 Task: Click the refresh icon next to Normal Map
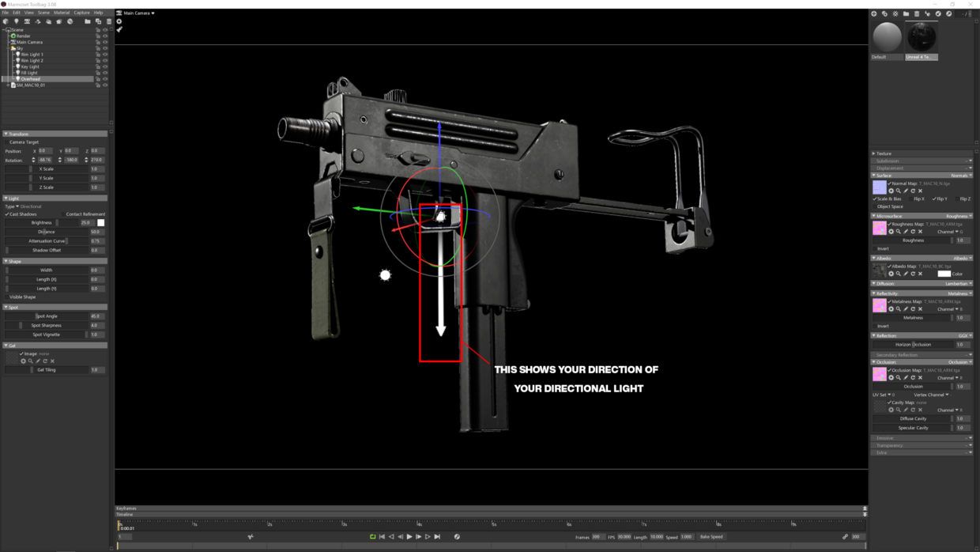(x=913, y=190)
